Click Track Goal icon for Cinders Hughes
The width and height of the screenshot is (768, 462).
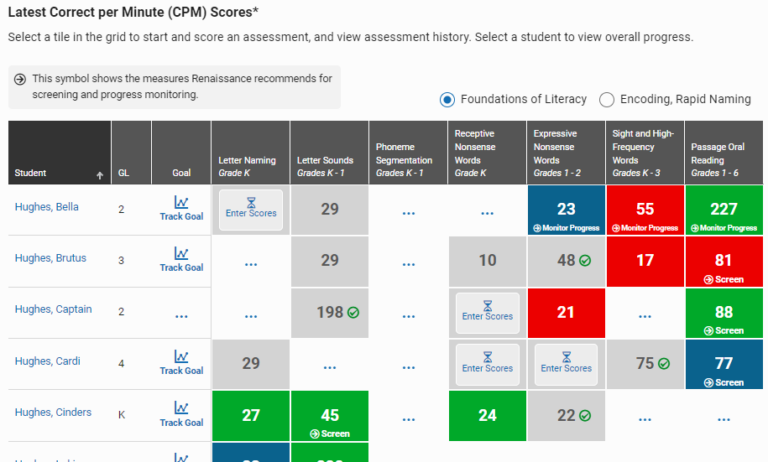click(x=181, y=408)
